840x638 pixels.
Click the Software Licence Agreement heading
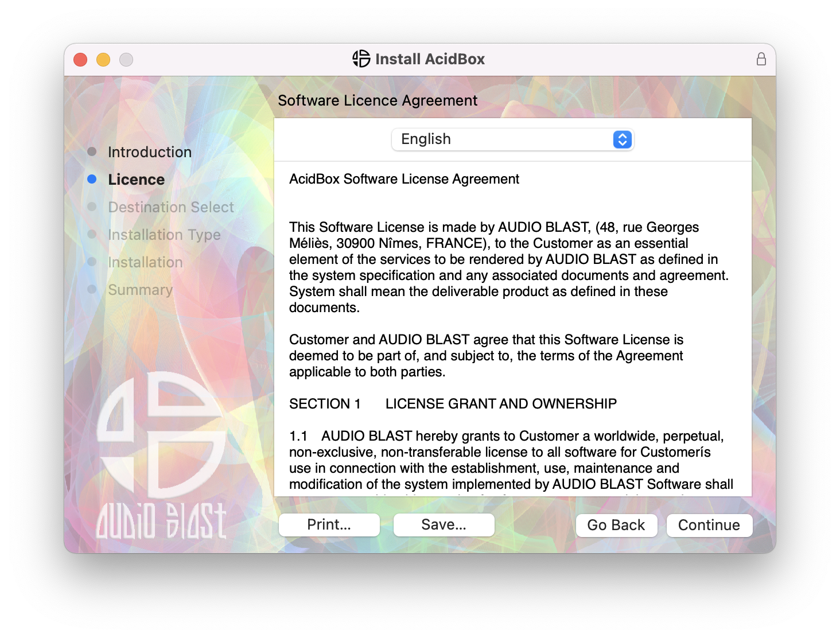[378, 100]
